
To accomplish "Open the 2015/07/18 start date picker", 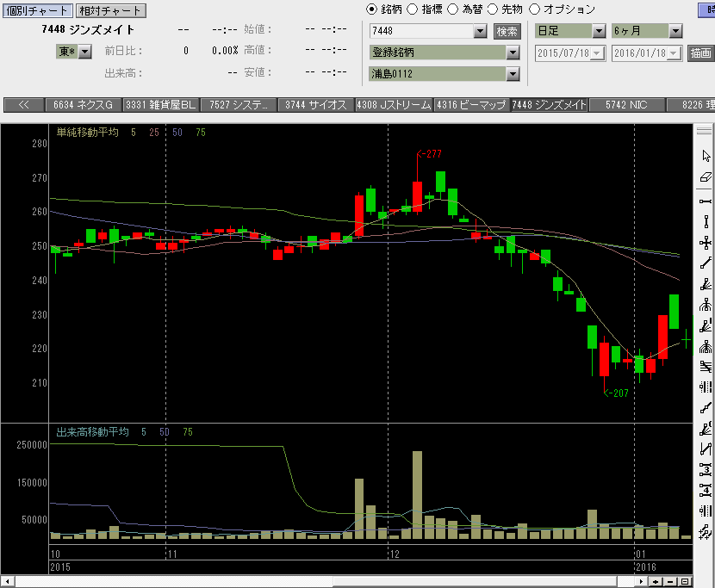I will [597, 53].
